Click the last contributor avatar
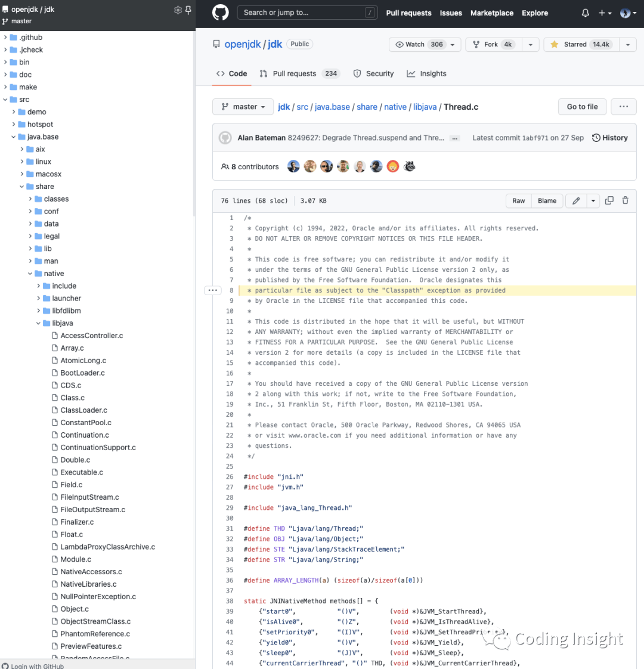This screenshot has height=669, width=644. tap(409, 166)
